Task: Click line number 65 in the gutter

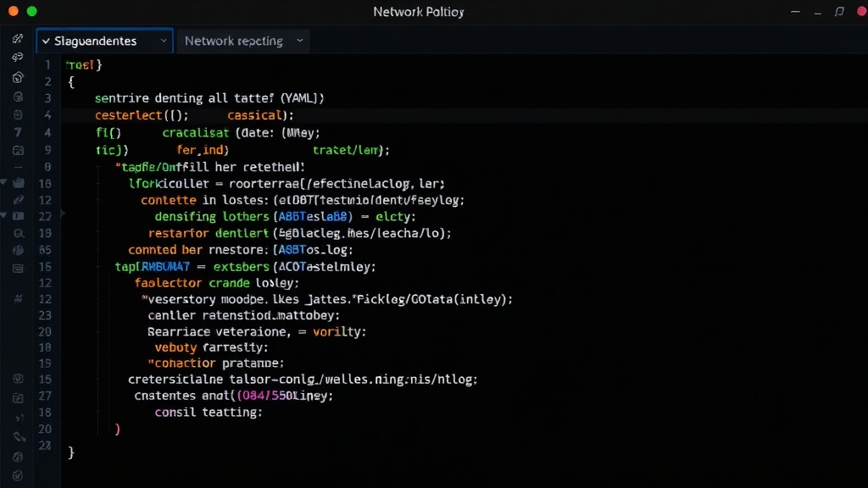Action: (46, 250)
